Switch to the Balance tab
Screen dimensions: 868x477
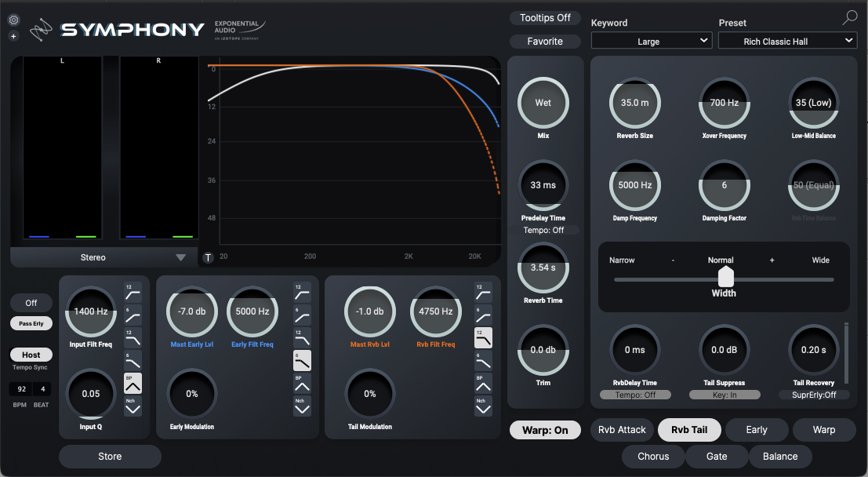pyautogui.click(x=780, y=457)
